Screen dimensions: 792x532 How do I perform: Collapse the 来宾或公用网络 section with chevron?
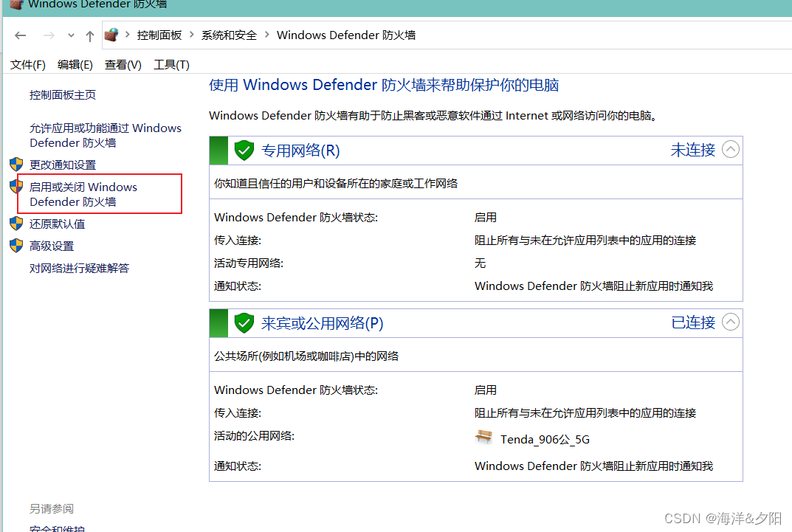pos(731,322)
